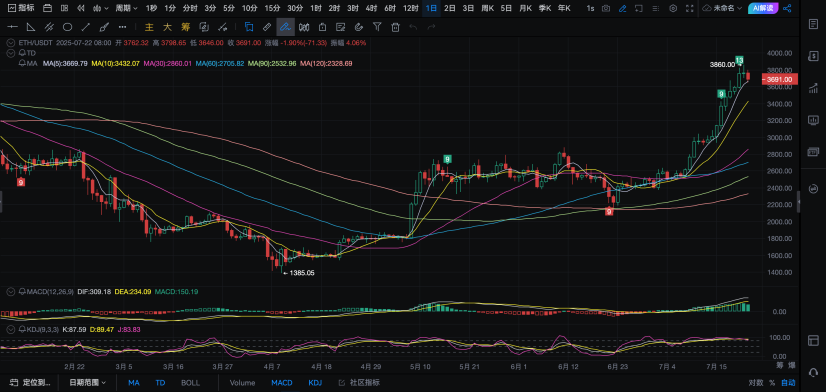Share the chart via the share icon
Image resolution: width=826 pixels, height=392 pixels.
pyautogui.click(x=787, y=8)
